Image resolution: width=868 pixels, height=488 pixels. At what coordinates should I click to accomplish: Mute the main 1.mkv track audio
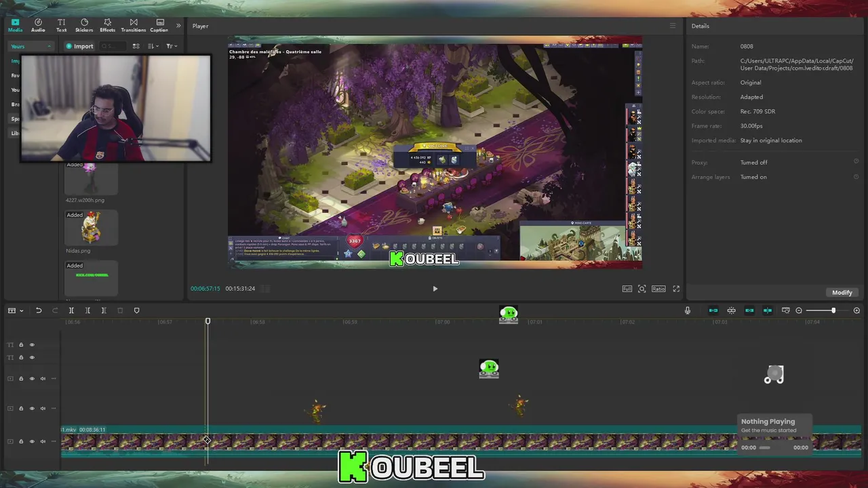[x=43, y=441]
